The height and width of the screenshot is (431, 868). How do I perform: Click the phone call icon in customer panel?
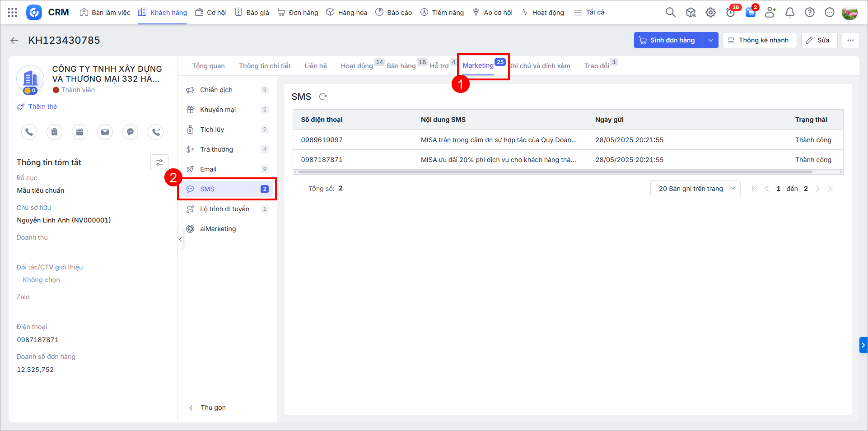[x=29, y=132]
